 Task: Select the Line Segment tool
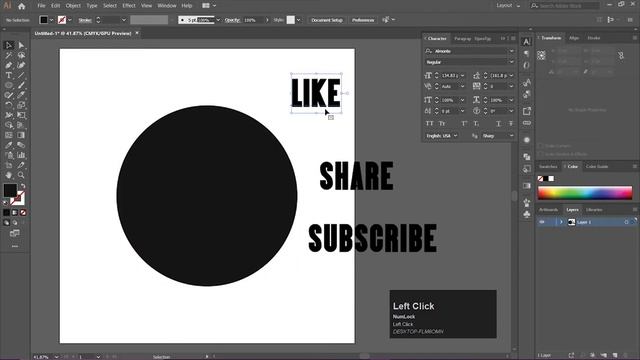tap(21, 75)
